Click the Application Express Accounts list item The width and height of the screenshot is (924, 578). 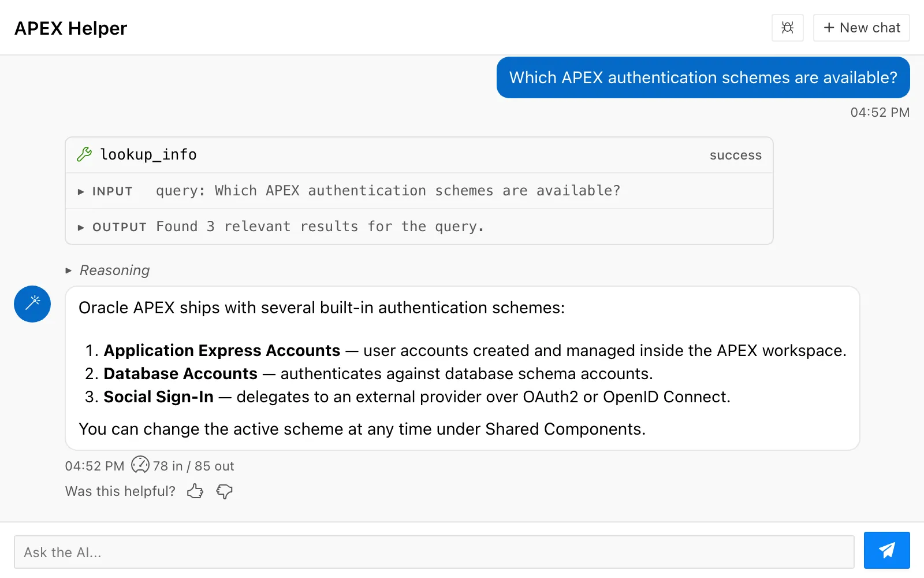475,350
